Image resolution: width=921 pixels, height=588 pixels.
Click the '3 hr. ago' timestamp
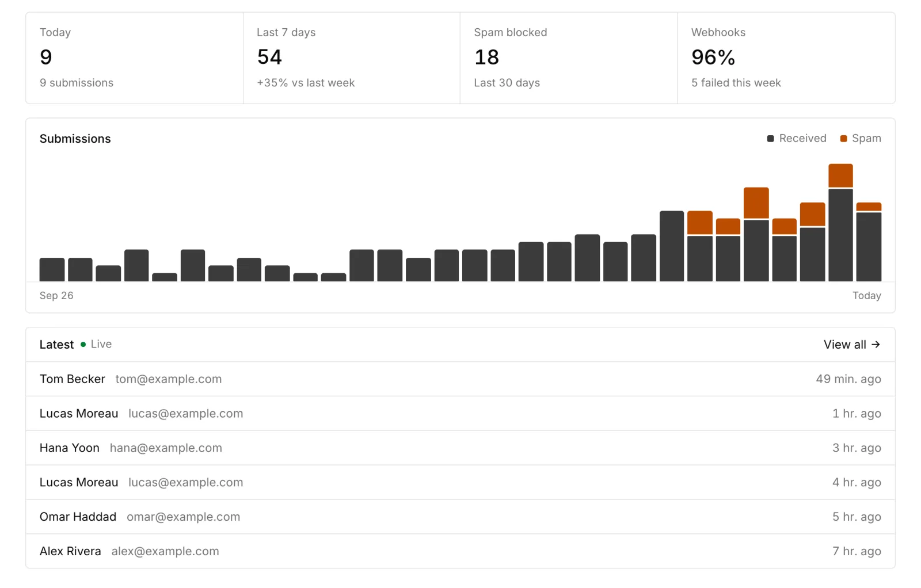[x=857, y=448]
